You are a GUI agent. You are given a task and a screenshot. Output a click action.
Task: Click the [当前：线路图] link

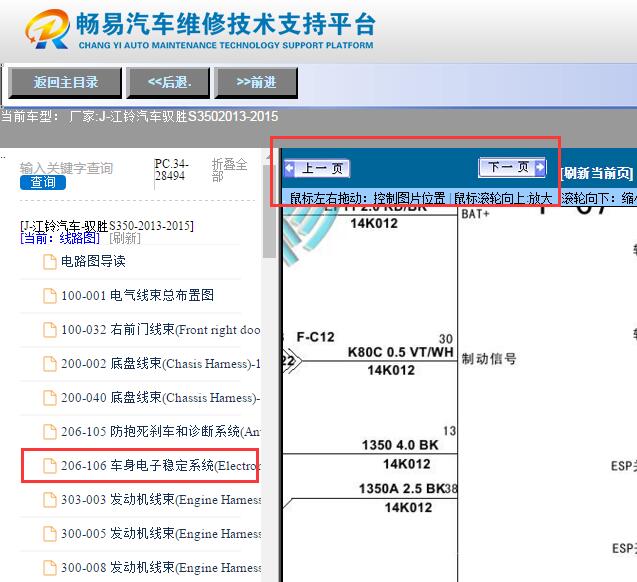pos(60,238)
